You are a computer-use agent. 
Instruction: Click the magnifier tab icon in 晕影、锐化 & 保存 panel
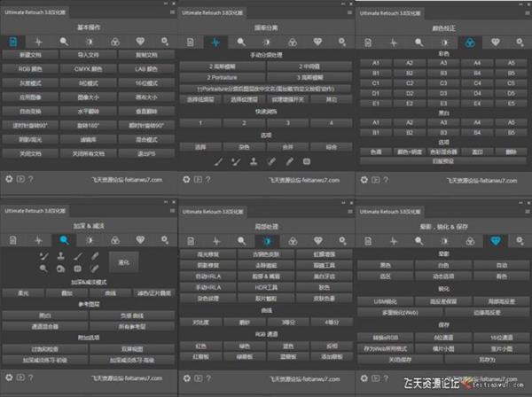[x=418, y=240]
